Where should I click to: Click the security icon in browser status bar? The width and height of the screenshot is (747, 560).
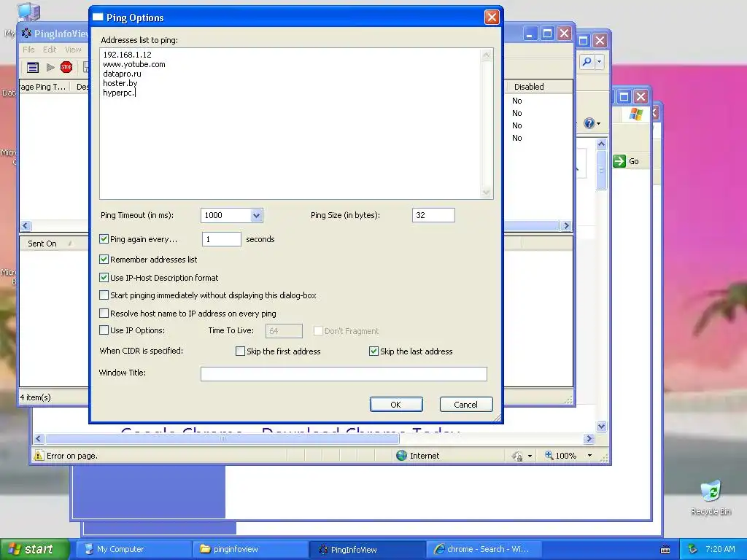(517, 456)
